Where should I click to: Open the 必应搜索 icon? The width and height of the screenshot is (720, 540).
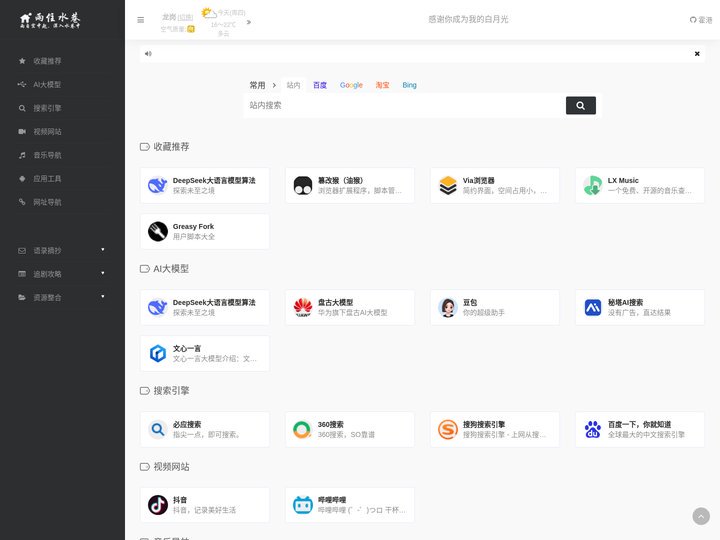[x=158, y=429]
